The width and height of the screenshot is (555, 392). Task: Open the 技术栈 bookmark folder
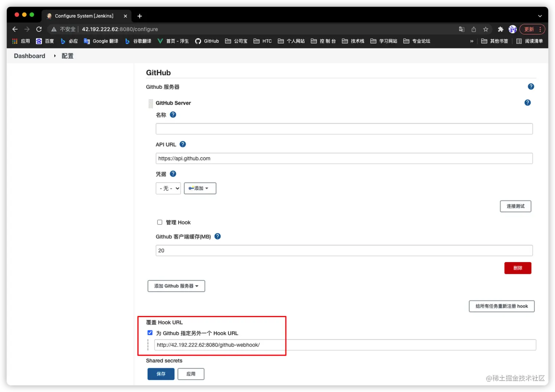click(x=353, y=41)
